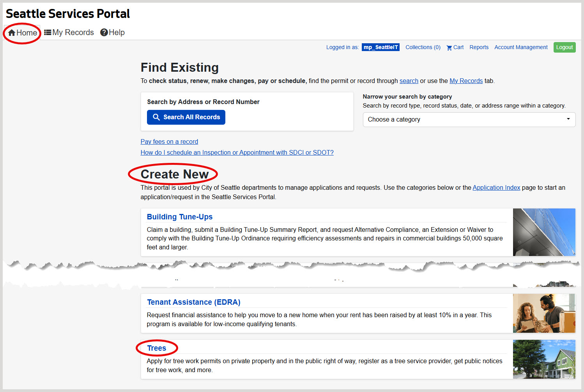Click the shopping cart icon
Screen dimensions: 584x392
449,48
